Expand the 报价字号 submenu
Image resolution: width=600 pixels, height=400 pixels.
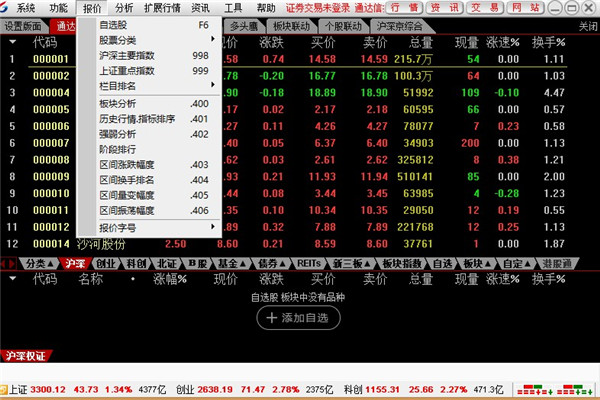(x=157, y=228)
